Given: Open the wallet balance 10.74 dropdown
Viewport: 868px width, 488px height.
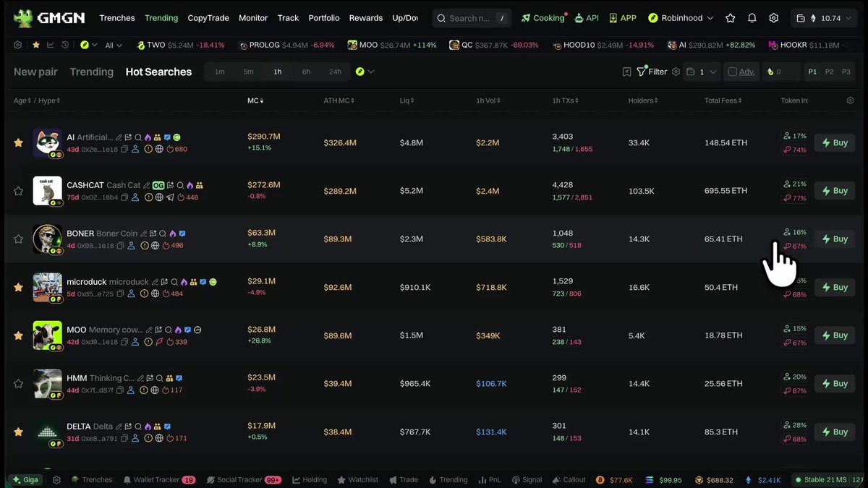Looking at the screenshot, I should point(823,18).
